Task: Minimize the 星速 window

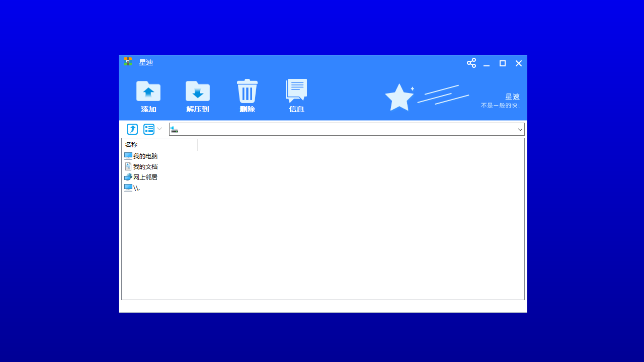Action: [x=487, y=63]
